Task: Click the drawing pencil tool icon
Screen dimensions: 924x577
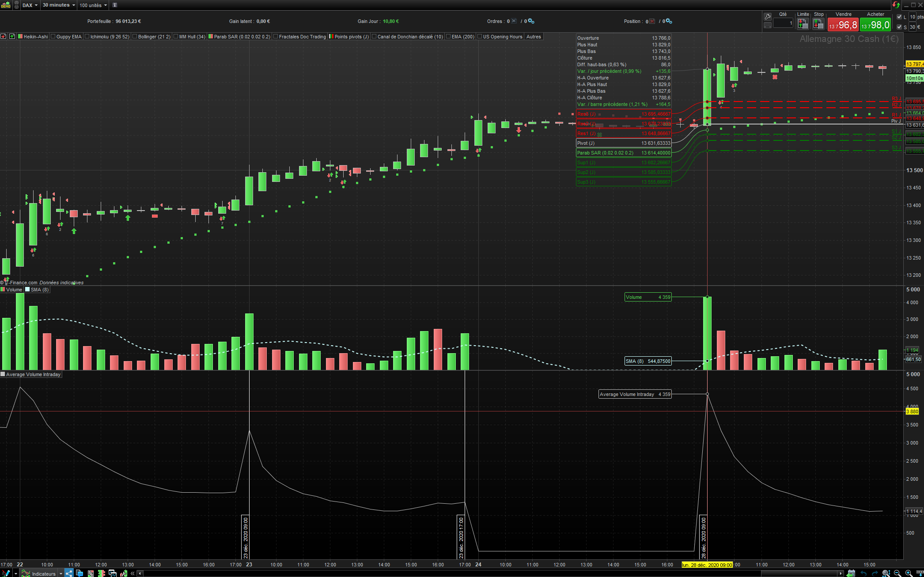Action: 5,573
